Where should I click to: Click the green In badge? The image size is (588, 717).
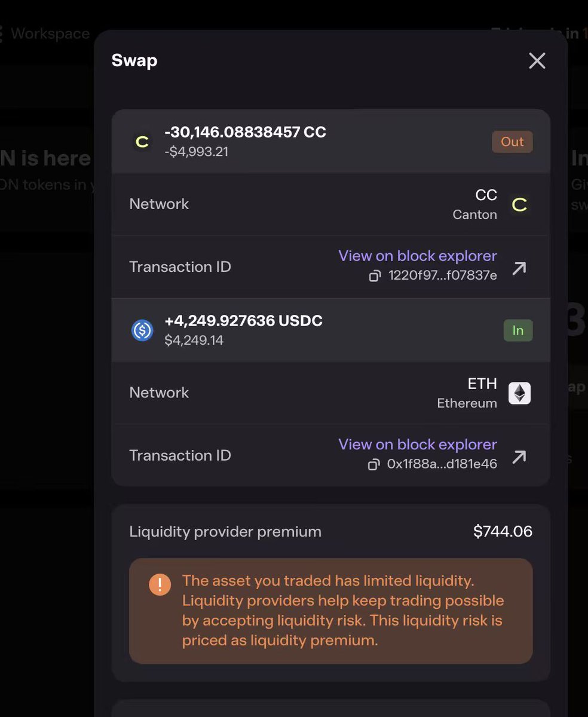coord(517,330)
